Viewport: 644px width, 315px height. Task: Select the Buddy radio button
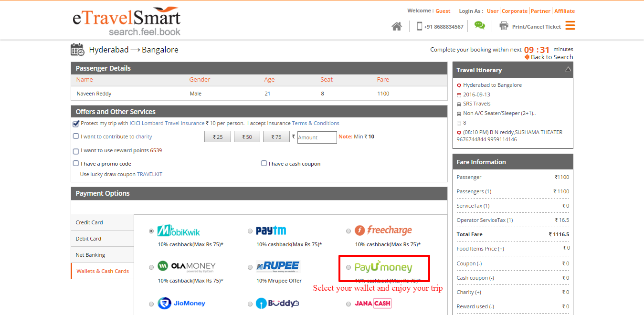[x=250, y=304]
